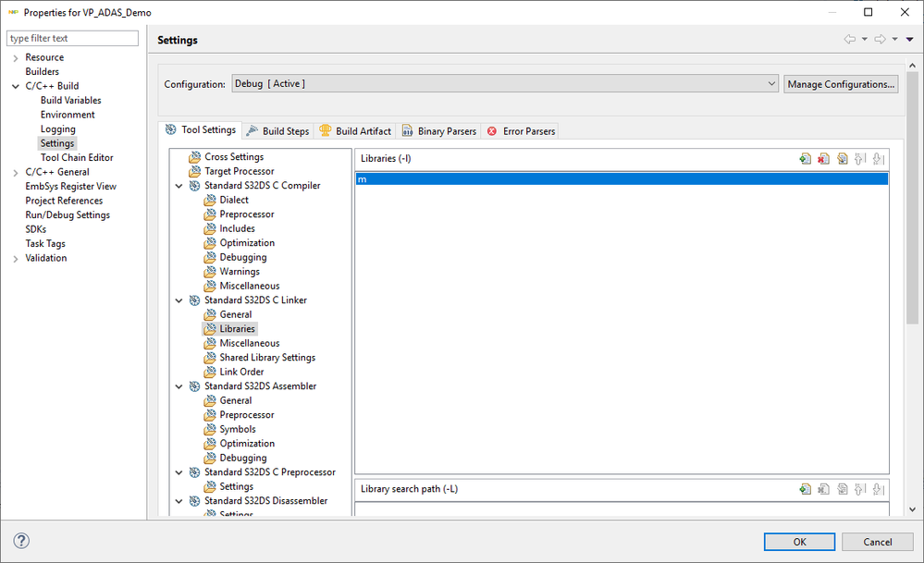
Task: Collapse Standard S32DS Disassembler
Action: (179, 501)
